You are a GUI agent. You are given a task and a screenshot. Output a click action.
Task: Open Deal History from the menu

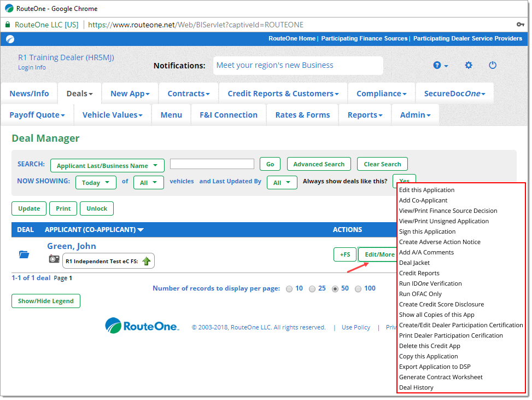pyautogui.click(x=416, y=387)
